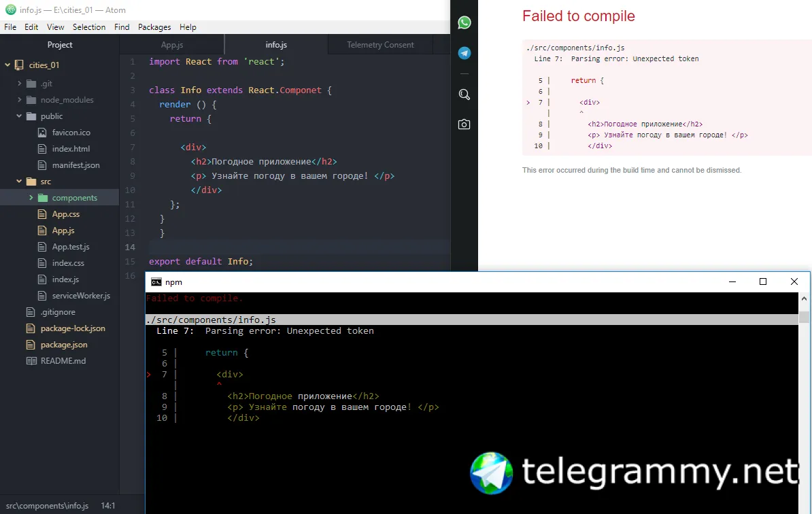
Task: Click the index.html file icon
Action: [42, 149]
